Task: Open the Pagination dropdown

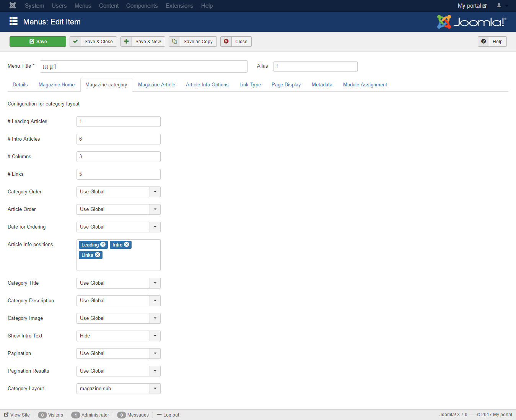Action: (x=119, y=354)
